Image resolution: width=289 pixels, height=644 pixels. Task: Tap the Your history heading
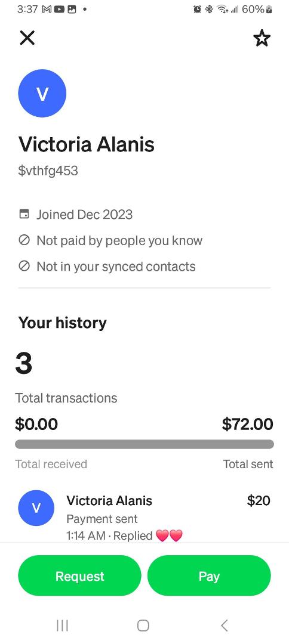pyautogui.click(x=62, y=323)
